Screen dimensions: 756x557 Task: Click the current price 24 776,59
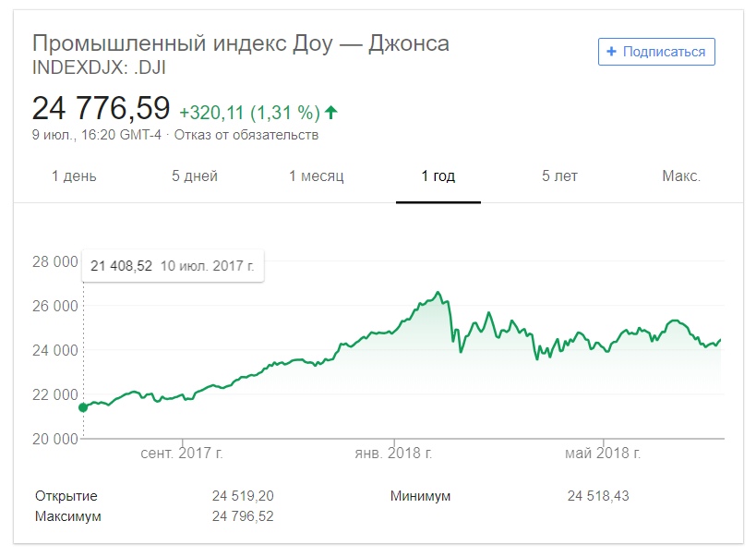[x=102, y=108]
